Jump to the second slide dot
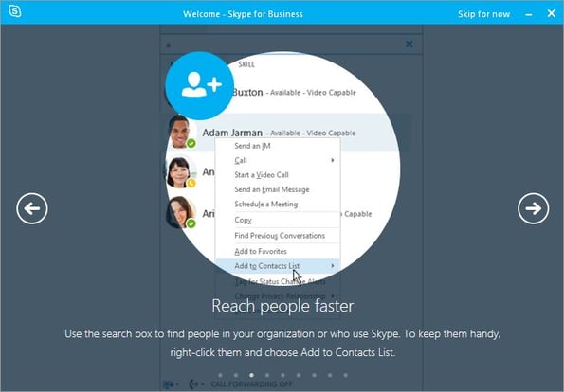 click(236, 375)
